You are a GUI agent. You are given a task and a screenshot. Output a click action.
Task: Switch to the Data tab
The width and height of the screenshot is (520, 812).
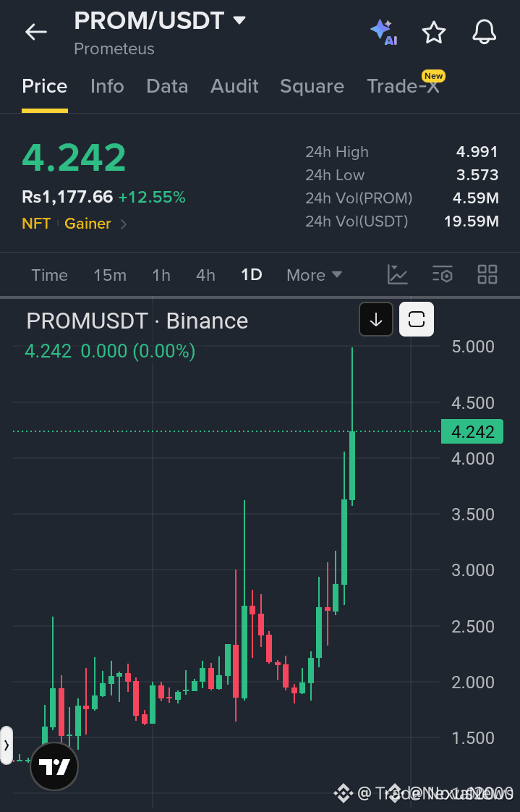click(167, 86)
